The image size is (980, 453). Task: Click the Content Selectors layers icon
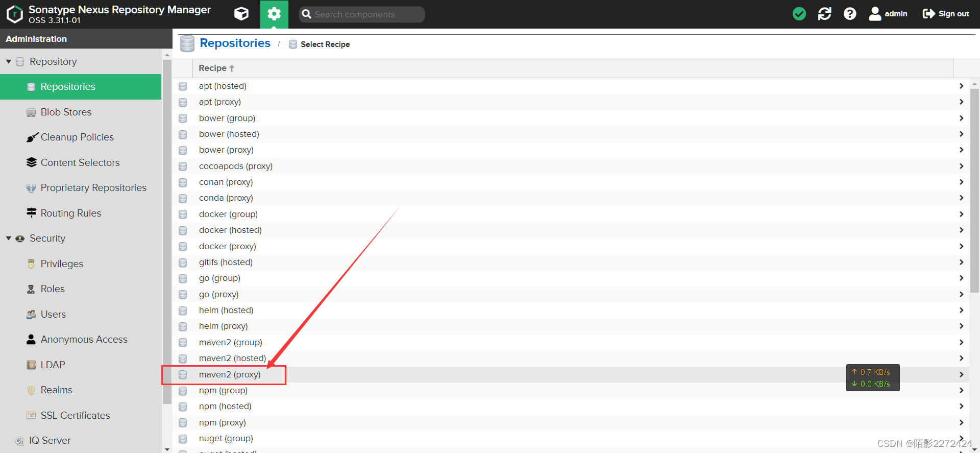coord(32,162)
